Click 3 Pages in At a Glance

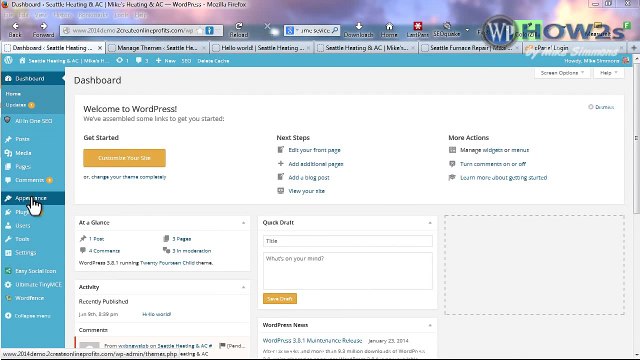click(x=181, y=239)
